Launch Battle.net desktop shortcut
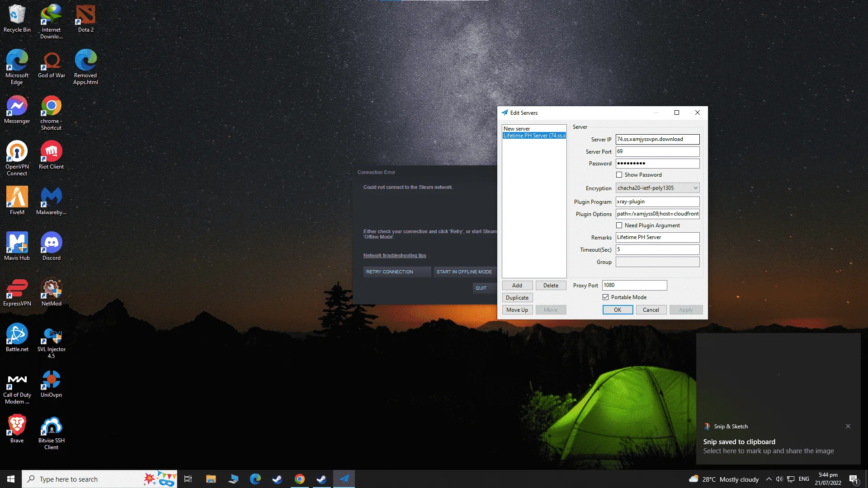Image resolution: width=868 pixels, height=488 pixels. pyautogui.click(x=17, y=338)
